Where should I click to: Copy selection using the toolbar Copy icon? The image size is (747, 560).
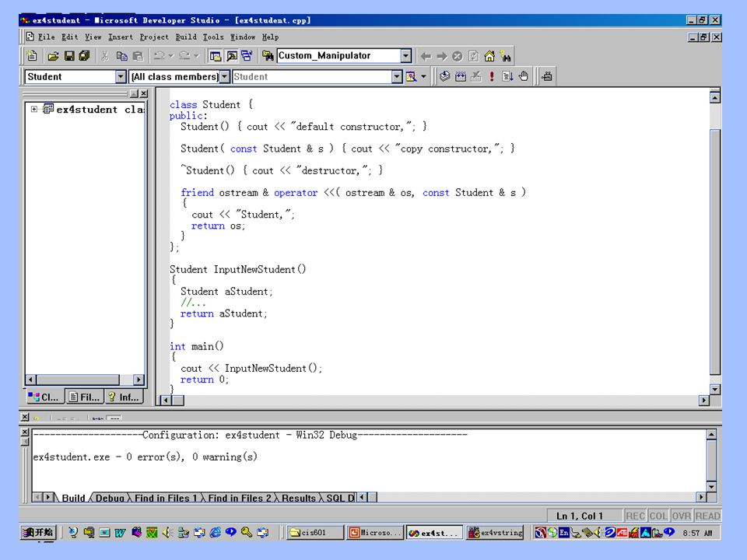pos(122,56)
